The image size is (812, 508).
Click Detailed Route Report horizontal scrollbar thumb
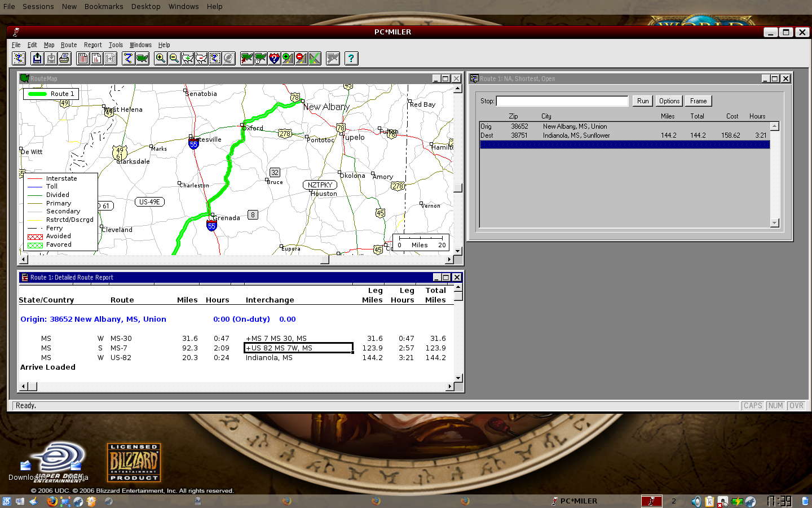pyautogui.click(x=32, y=387)
